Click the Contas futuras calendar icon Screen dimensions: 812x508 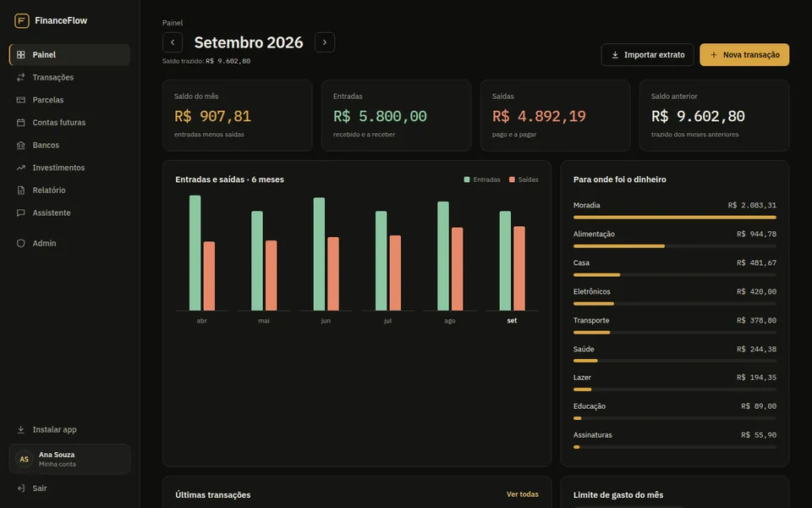(20, 122)
